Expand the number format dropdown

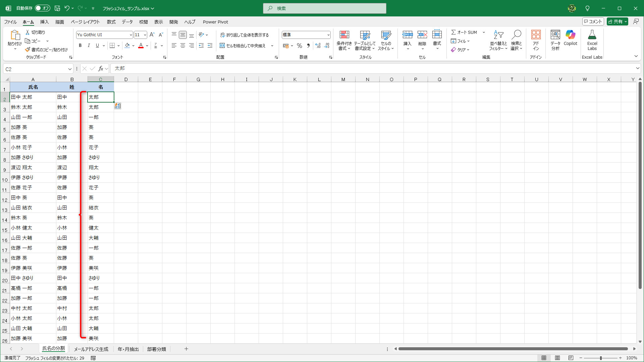coord(328,35)
